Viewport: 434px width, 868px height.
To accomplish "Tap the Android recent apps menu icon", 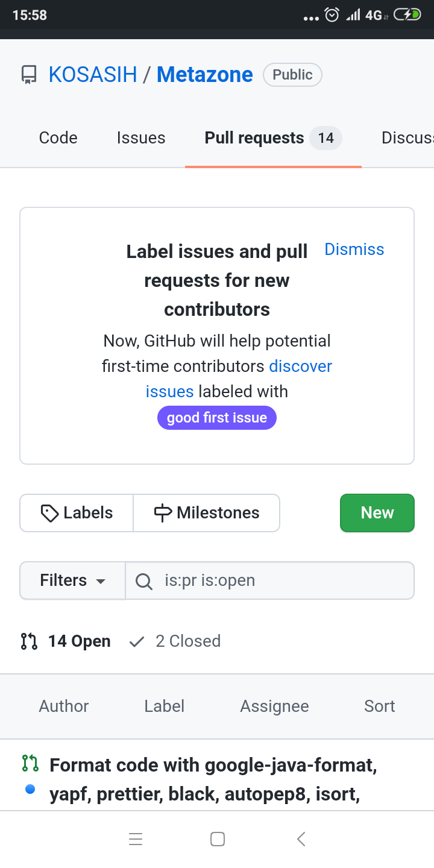I will [136, 839].
